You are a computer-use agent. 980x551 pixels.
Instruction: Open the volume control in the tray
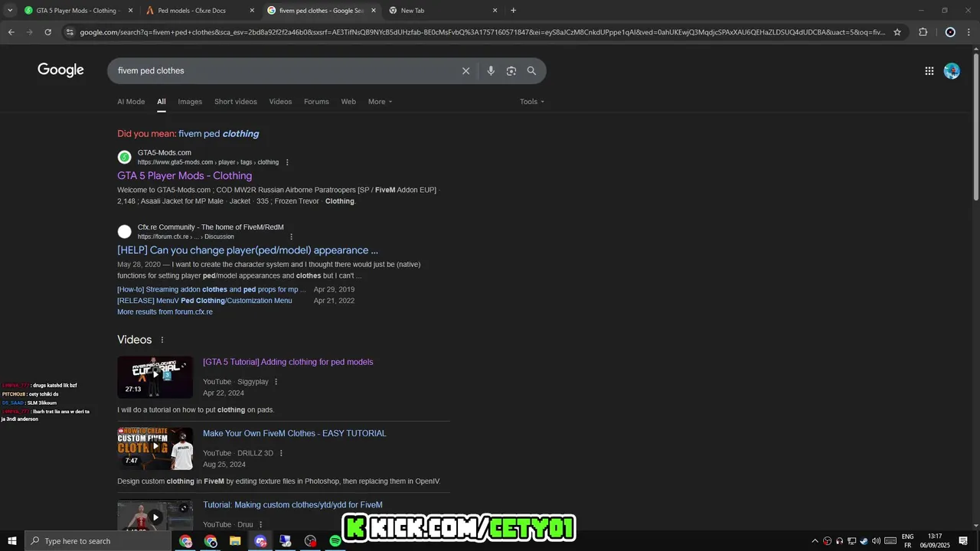pos(876,541)
